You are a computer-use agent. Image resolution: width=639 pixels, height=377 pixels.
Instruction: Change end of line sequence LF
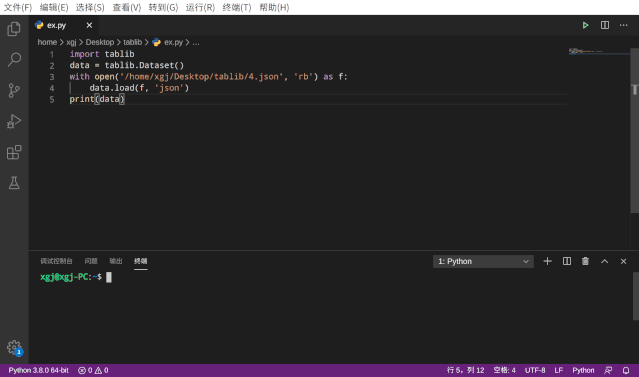pos(559,370)
